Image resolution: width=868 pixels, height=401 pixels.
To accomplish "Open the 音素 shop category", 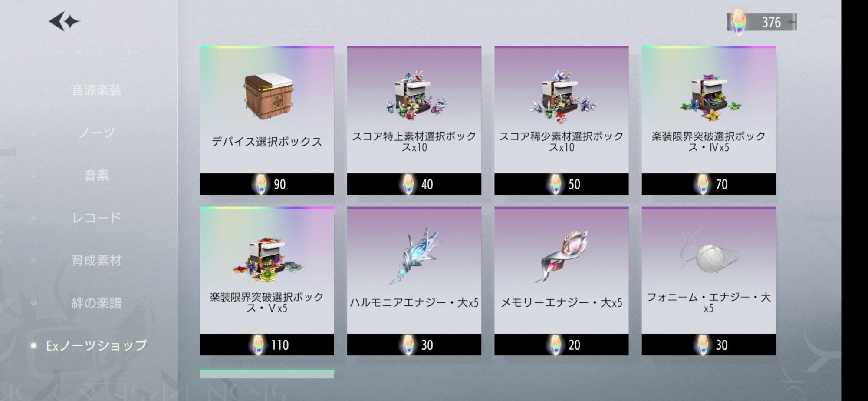I will (96, 176).
